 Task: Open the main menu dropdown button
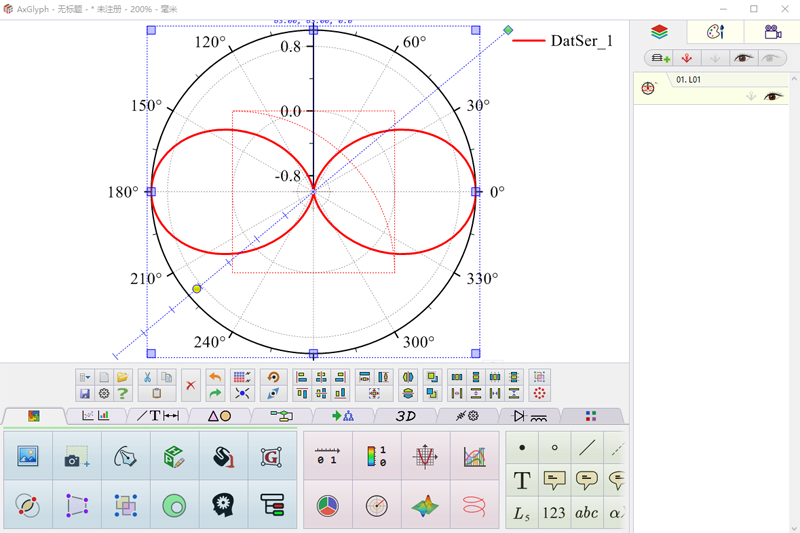click(x=85, y=377)
